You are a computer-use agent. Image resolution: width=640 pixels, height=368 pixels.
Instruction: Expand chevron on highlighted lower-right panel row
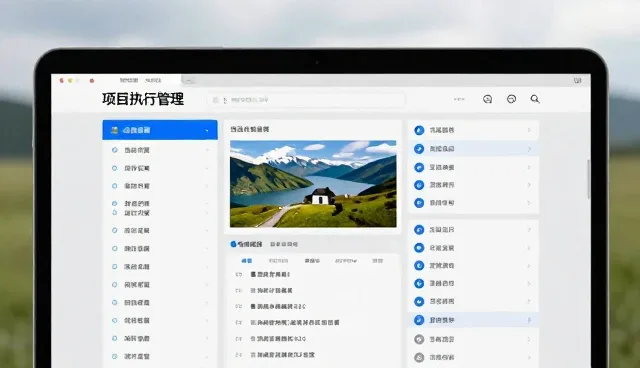(529, 320)
